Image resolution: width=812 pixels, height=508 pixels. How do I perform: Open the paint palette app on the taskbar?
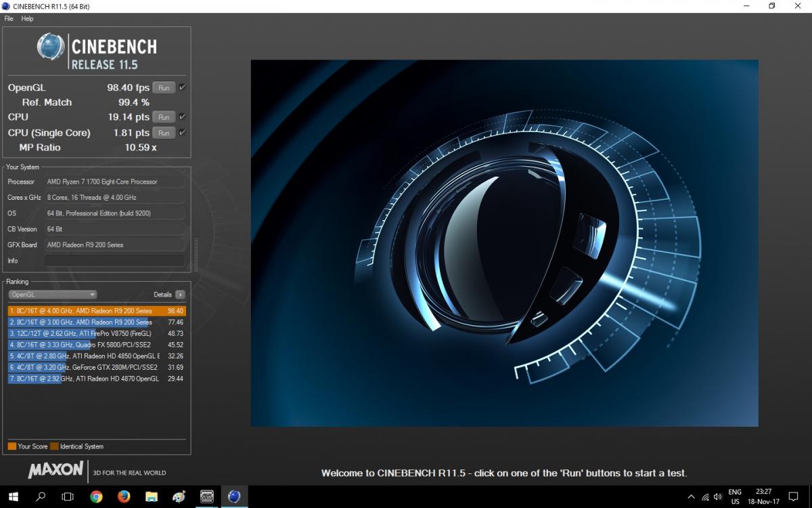179,496
